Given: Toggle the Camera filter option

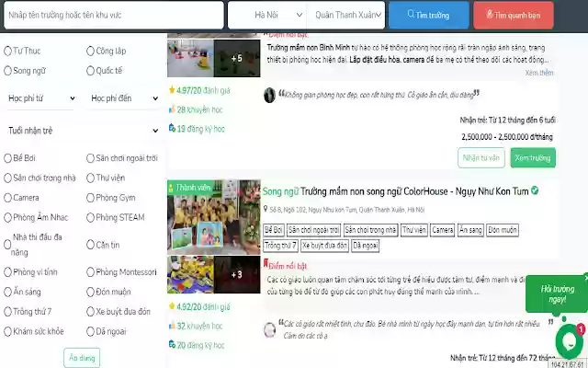Looking at the screenshot, I should [x=7, y=198].
